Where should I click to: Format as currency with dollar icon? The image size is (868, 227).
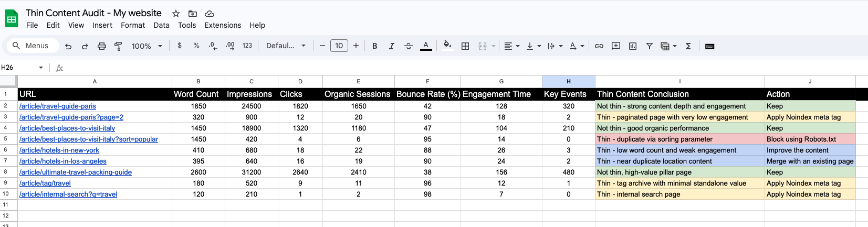coord(180,46)
